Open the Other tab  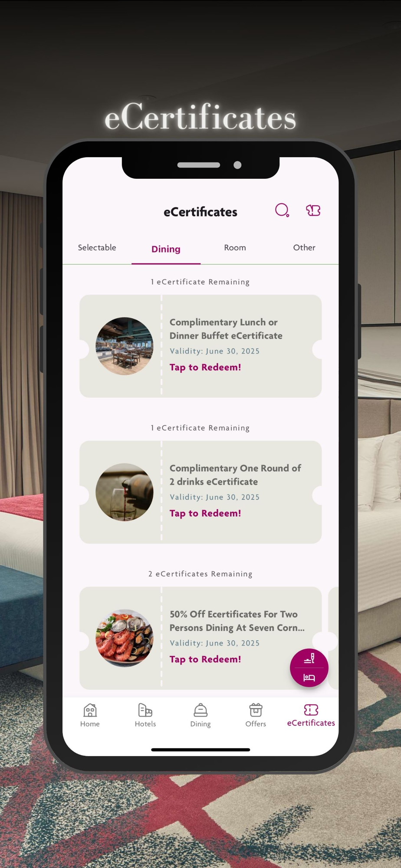click(x=304, y=247)
